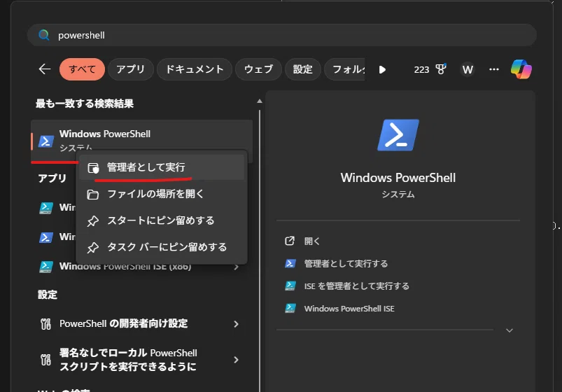Go back with the left arrow icon
The height and width of the screenshot is (392, 562).
pyautogui.click(x=45, y=69)
